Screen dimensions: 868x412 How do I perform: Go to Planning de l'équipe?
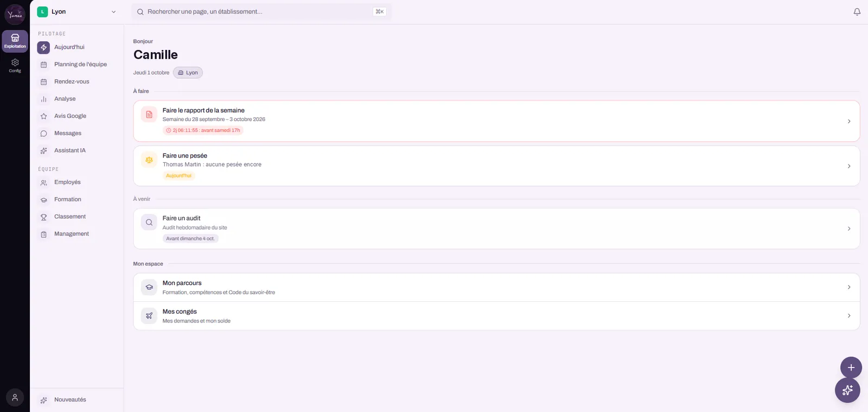pyautogui.click(x=77, y=65)
